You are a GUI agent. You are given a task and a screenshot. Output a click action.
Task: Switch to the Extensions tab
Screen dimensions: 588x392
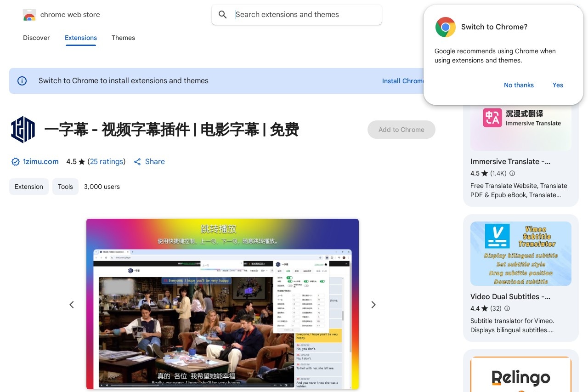pos(81,38)
